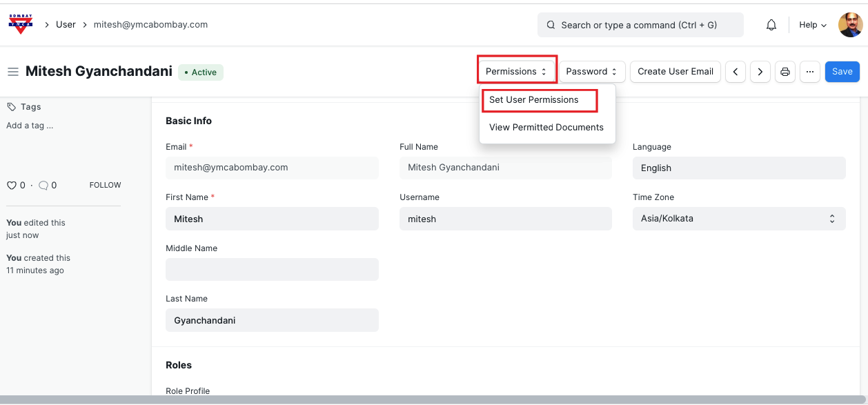868x405 pixels.
Task: Go to next user record
Action: (x=760, y=72)
